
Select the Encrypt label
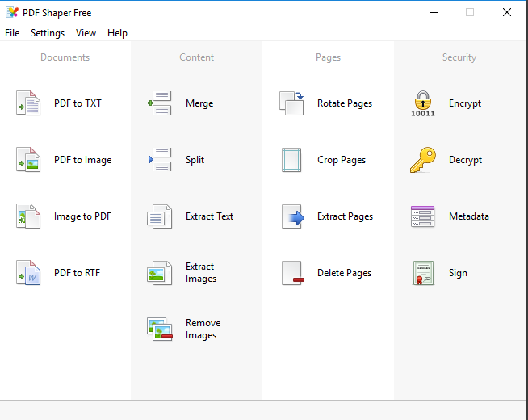pos(465,103)
